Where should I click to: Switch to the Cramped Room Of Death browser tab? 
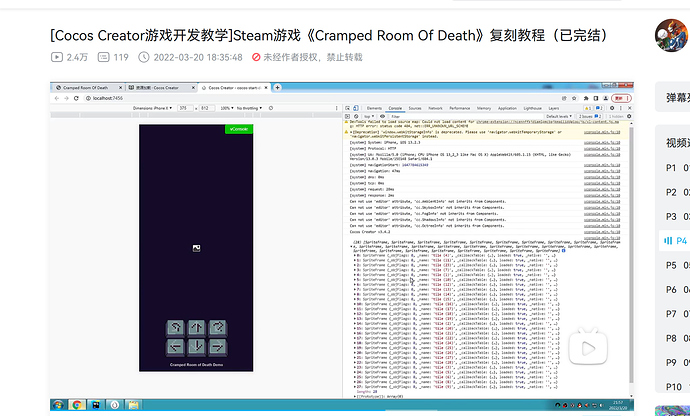pos(87,88)
